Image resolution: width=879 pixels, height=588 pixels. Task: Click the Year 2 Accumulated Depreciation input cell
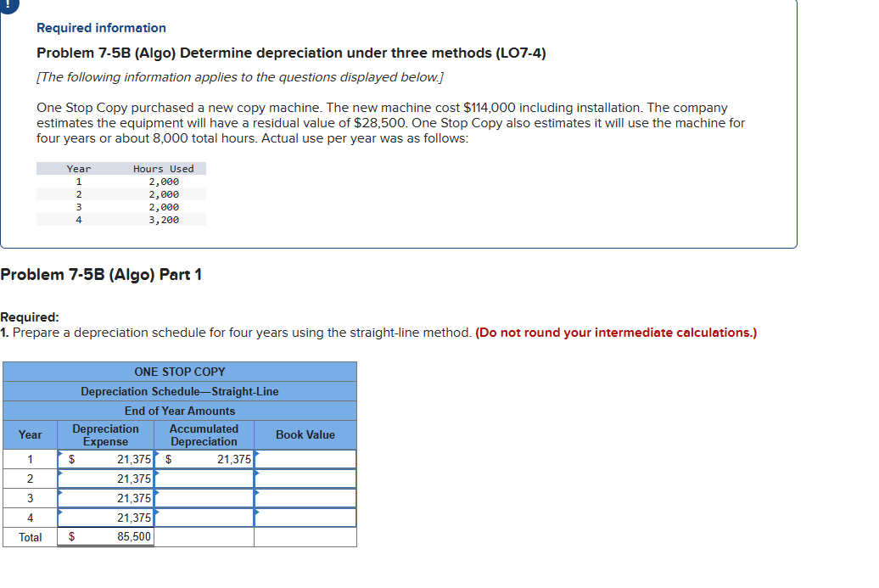click(x=204, y=479)
